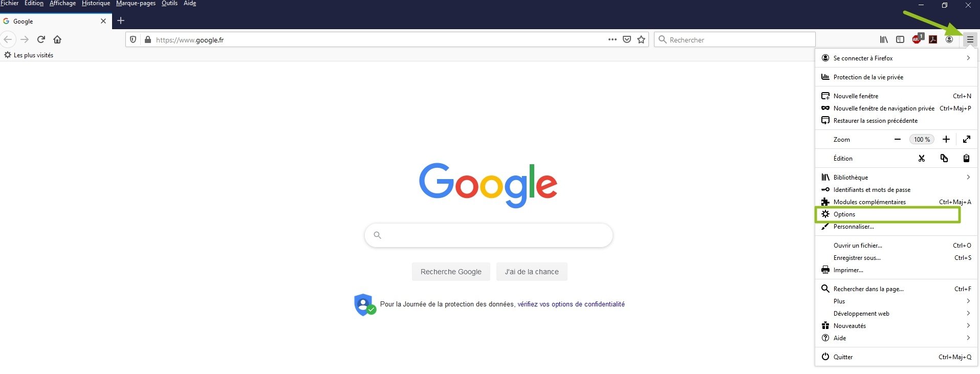980x374 pixels.
Task: Click the Recherche Google button
Action: [451, 272]
